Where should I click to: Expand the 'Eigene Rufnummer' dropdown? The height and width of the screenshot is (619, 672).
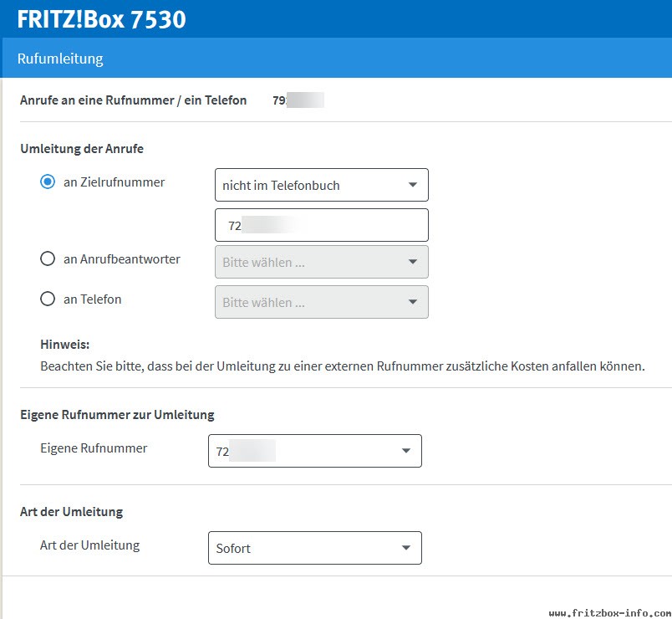pyautogui.click(x=315, y=451)
